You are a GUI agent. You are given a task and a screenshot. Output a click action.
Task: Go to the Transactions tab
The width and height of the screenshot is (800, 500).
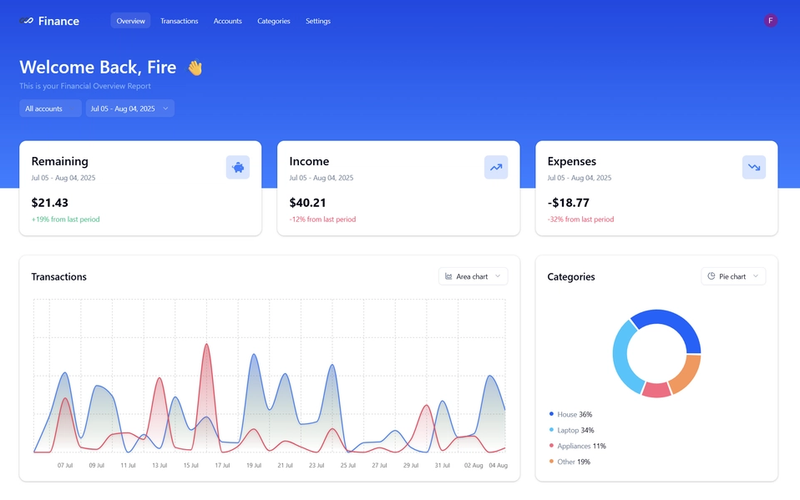(x=179, y=21)
